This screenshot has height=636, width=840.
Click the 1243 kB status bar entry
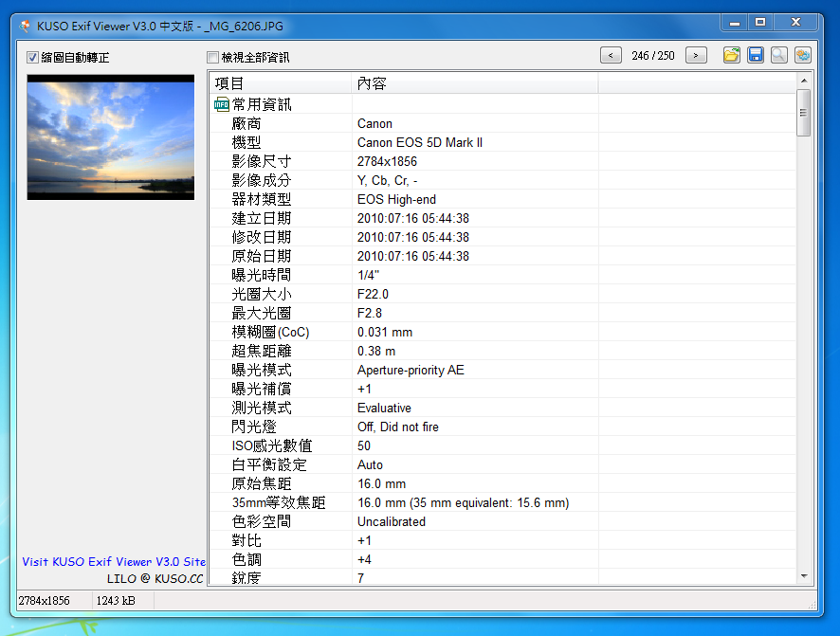pyautogui.click(x=116, y=601)
